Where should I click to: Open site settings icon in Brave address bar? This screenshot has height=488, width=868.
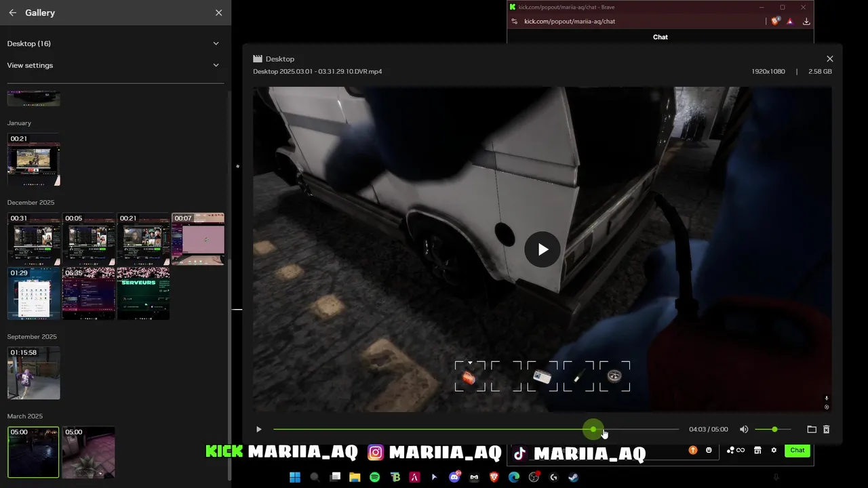click(514, 21)
